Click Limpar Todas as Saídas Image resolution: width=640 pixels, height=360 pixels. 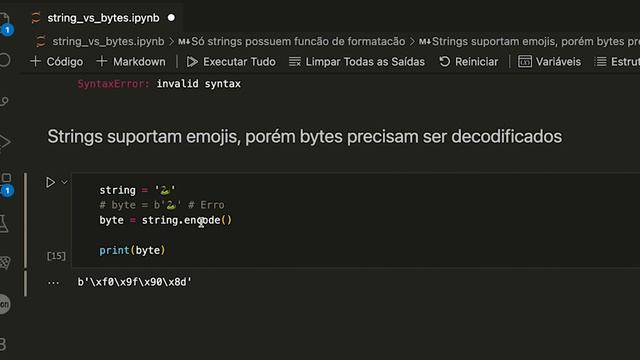coord(357,62)
